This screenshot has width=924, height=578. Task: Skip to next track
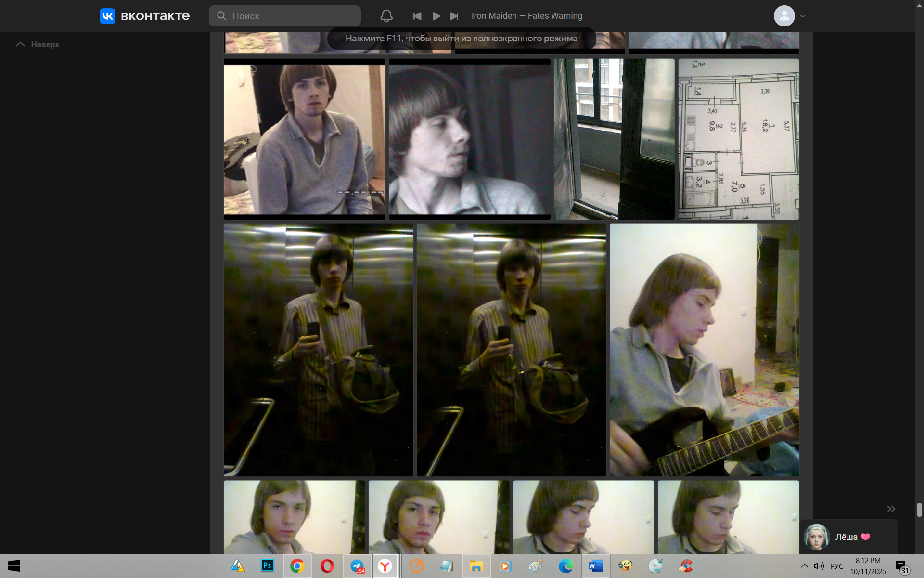454,16
